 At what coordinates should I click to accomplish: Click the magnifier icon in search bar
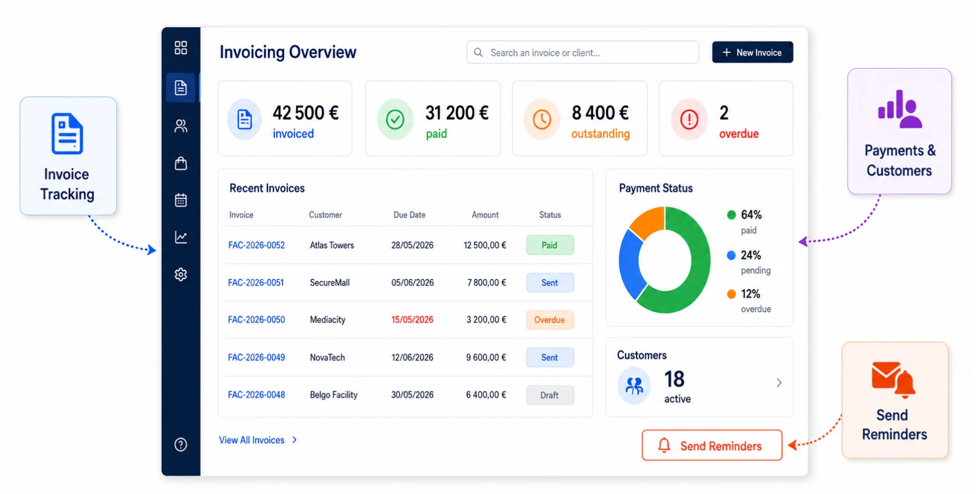point(478,53)
